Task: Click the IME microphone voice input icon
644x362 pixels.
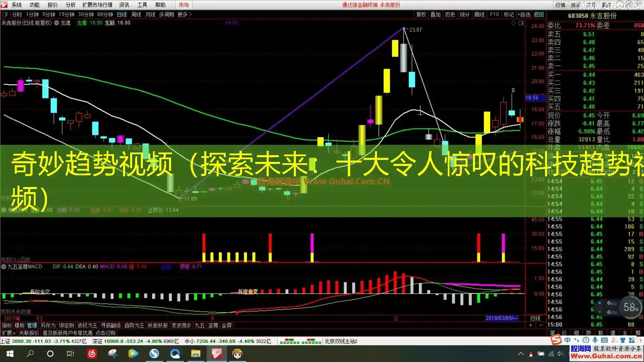Action: click(595, 340)
